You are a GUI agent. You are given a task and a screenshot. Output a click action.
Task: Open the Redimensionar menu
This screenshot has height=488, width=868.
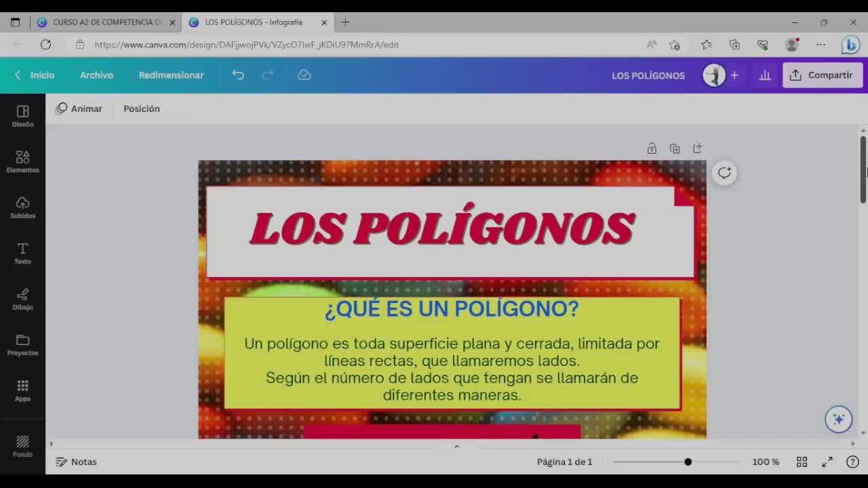tap(171, 75)
